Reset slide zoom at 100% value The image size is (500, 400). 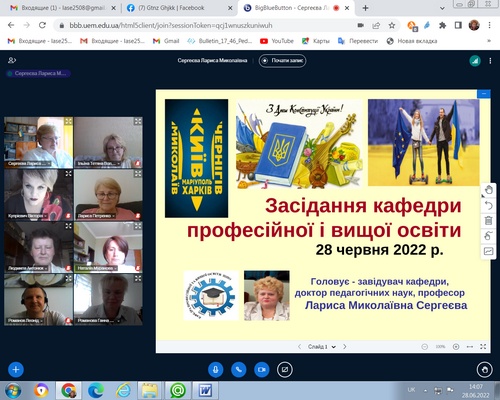tap(440, 347)
